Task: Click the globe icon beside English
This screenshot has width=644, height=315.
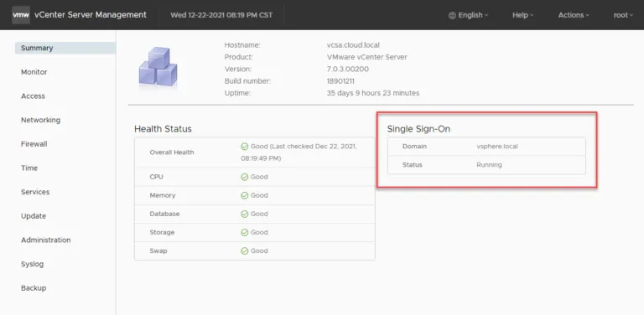Action: 452,15
